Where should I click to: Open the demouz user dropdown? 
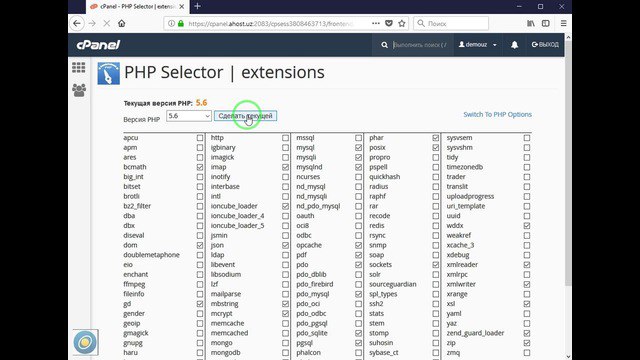pos(478,44)
